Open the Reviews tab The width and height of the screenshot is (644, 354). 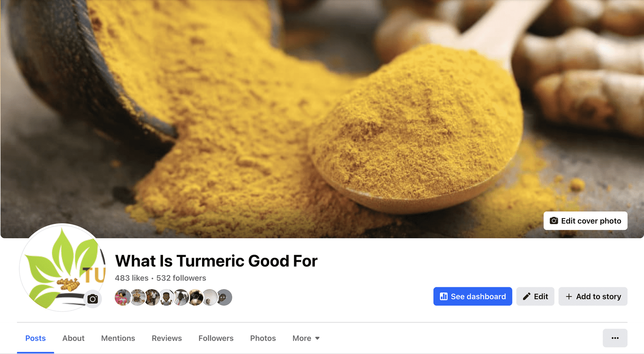(167, 338)
